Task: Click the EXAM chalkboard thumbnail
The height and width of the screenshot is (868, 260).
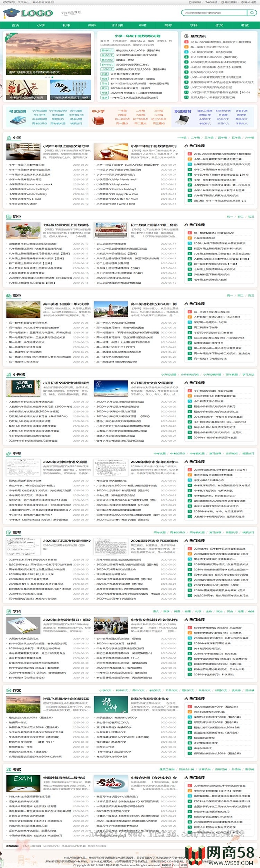Action: (23, 783)
